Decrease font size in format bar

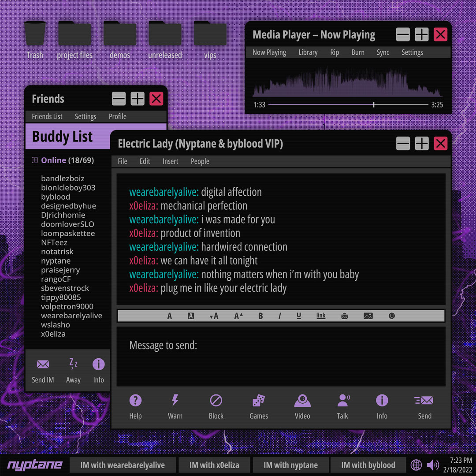pyautogui.click(x=214, y=316)
